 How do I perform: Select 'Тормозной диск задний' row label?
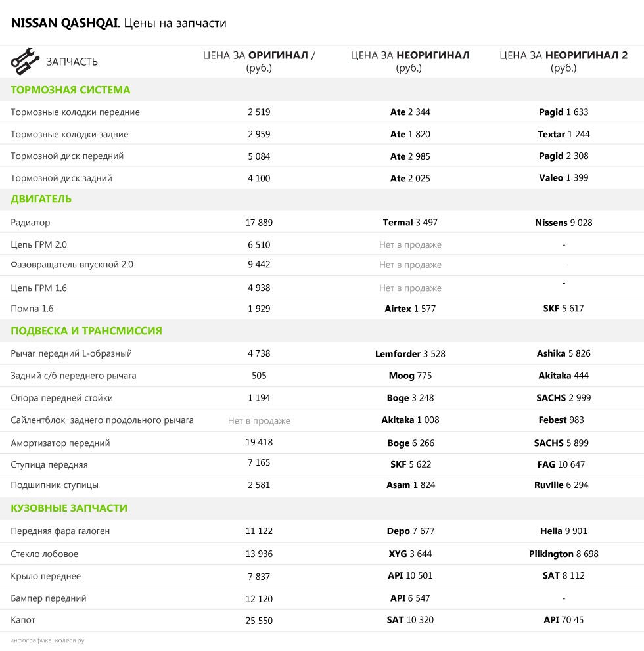point(62,178)
